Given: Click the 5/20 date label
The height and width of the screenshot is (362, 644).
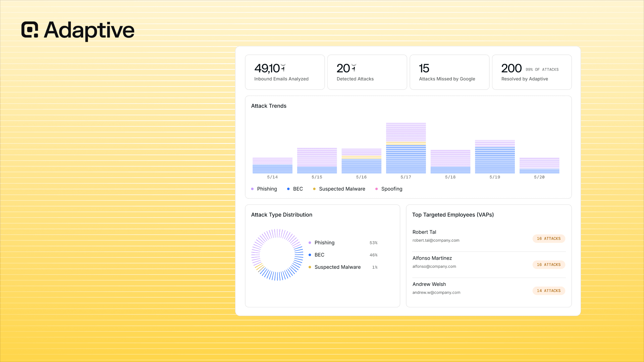Looking at the screenshot, I should pyautogui.click(x=539, y=177).
